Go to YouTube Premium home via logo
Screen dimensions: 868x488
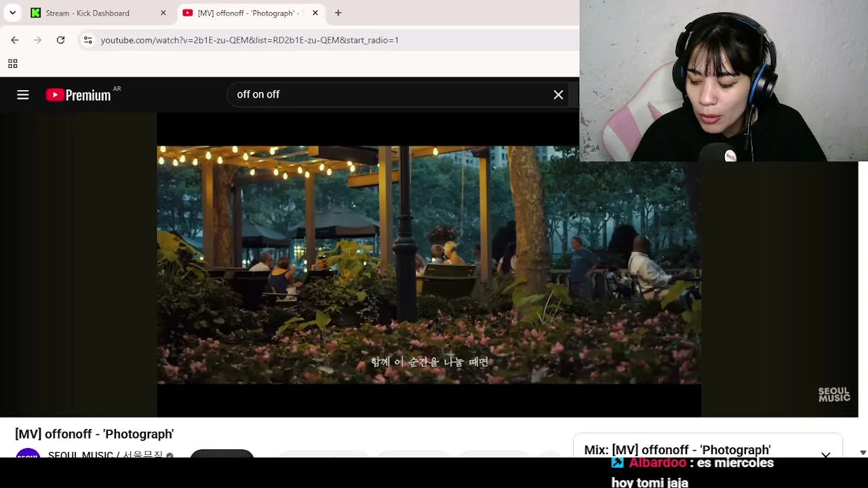[x=79, y=95]
